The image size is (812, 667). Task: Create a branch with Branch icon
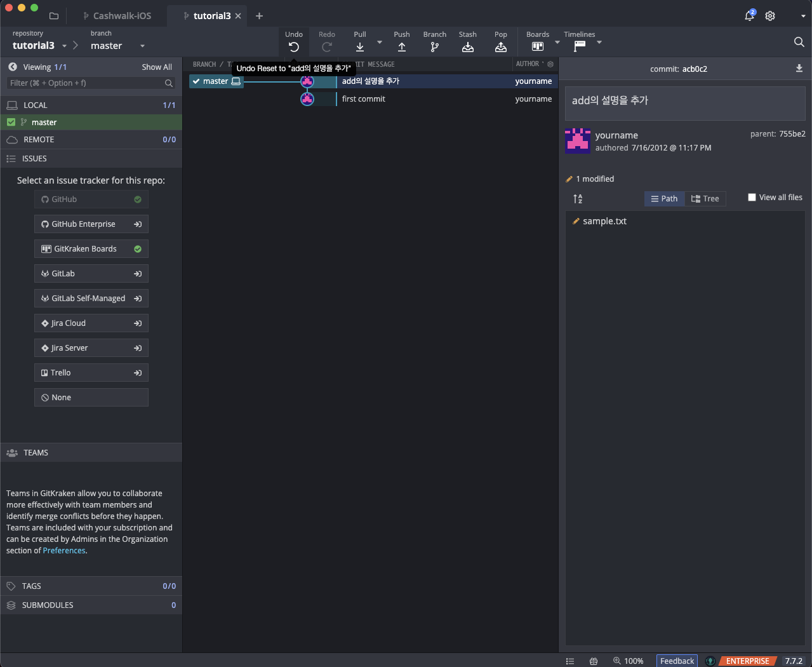435,47
